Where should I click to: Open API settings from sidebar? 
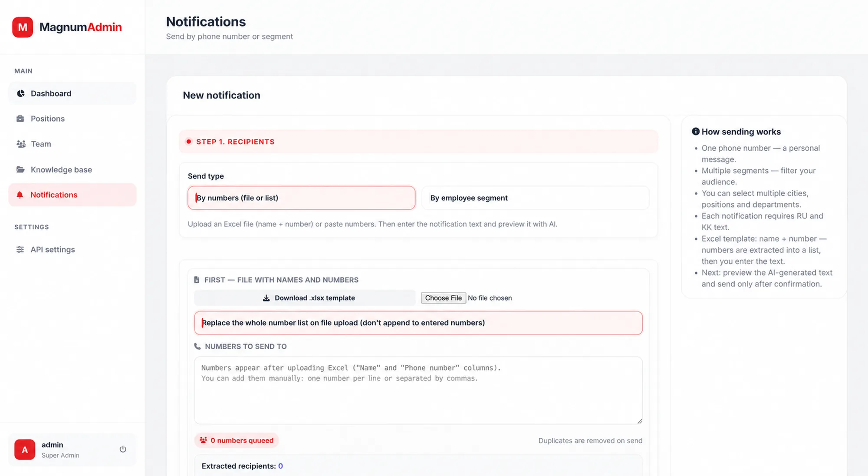pyautogui.click(x=72, y=249)
